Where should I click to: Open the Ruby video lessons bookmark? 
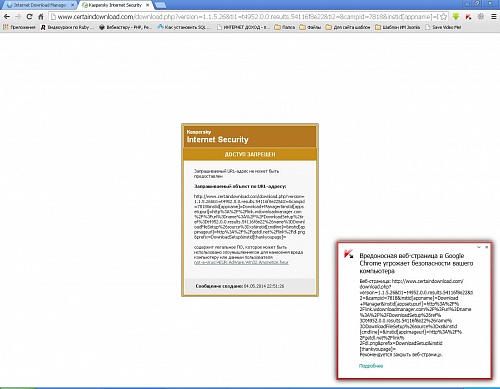tap(67, 27)
